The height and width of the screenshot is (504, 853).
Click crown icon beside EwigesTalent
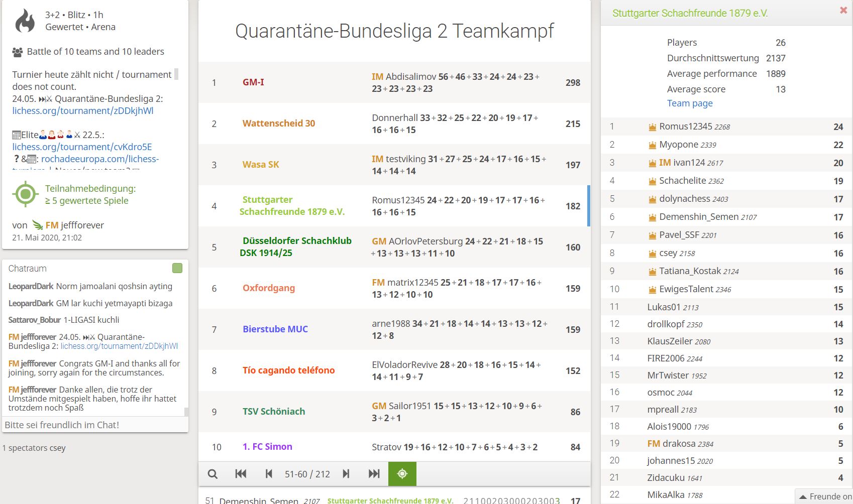(652, 290)
